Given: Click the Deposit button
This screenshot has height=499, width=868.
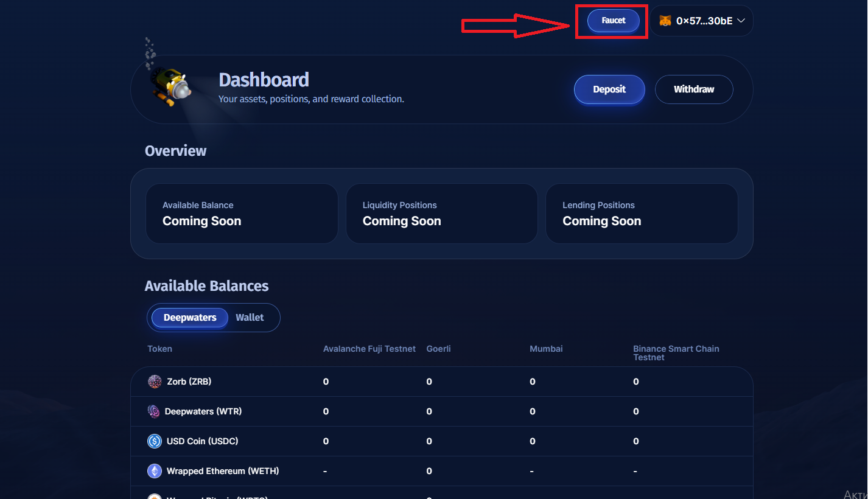Looking at the screenshot, I should coord(609,89).
